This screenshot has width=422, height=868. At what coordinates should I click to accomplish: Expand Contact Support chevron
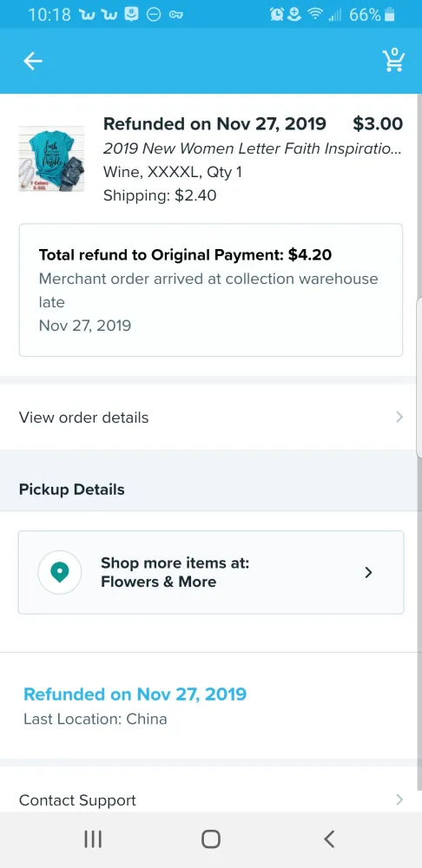tap(399, 799)
